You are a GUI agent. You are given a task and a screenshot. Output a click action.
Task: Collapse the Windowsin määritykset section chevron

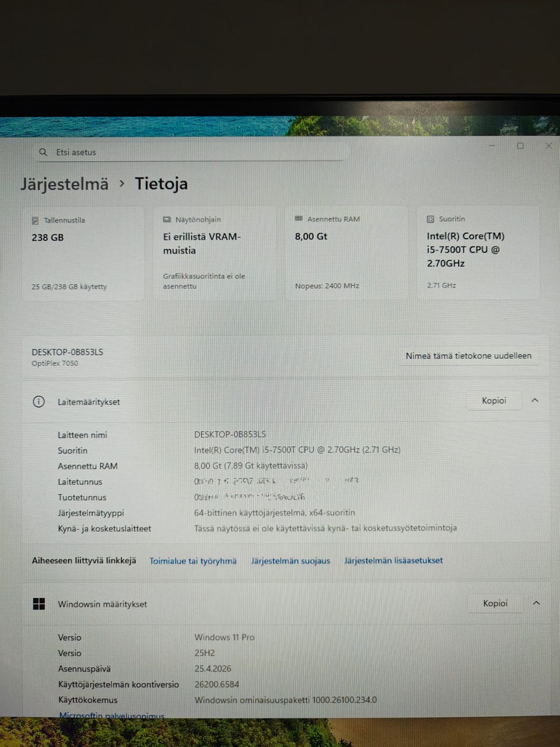[537, 603]
